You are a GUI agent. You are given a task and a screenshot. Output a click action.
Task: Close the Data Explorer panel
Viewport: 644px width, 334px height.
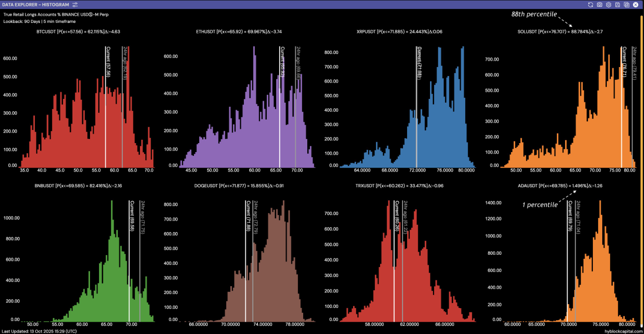point(635,4)
